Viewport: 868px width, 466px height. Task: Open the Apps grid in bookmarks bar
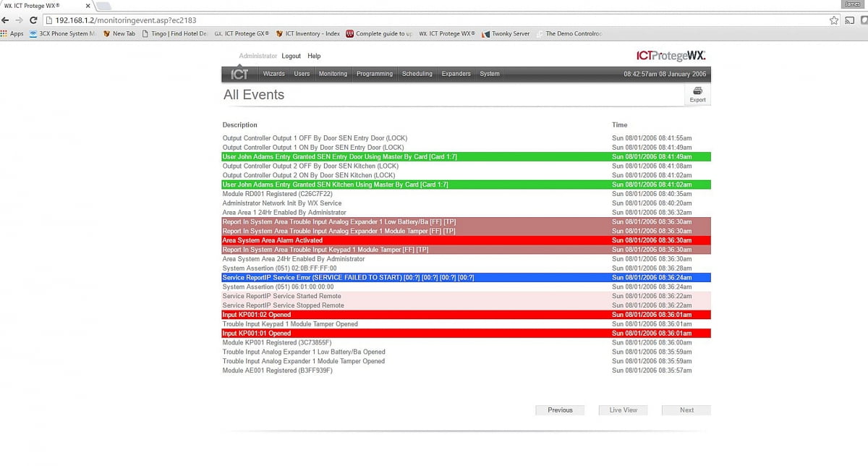pyautogui.click(x=12, y=33)
